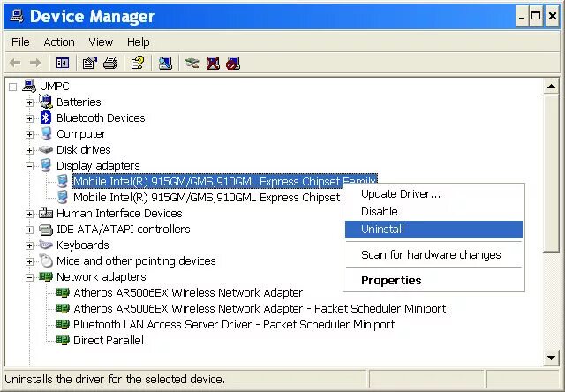Select the UMPC root label
This screenshot has width=565, height=392.
coord(54,87)
